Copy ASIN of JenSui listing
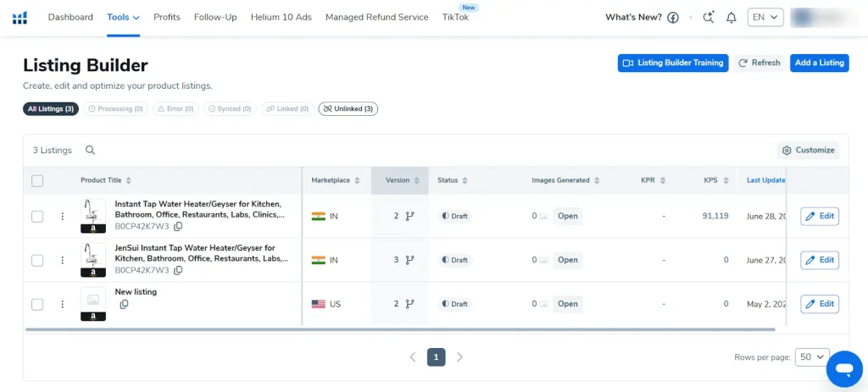The width and height of the screenshot is (868, 392). click(x=178, y=270)
